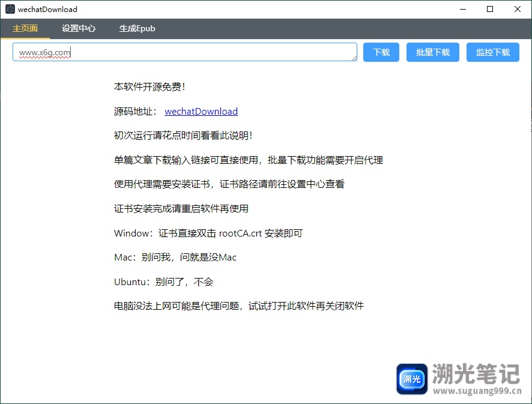Click the line 证书安装完成请重启软件再使用

tap(181, 208)
